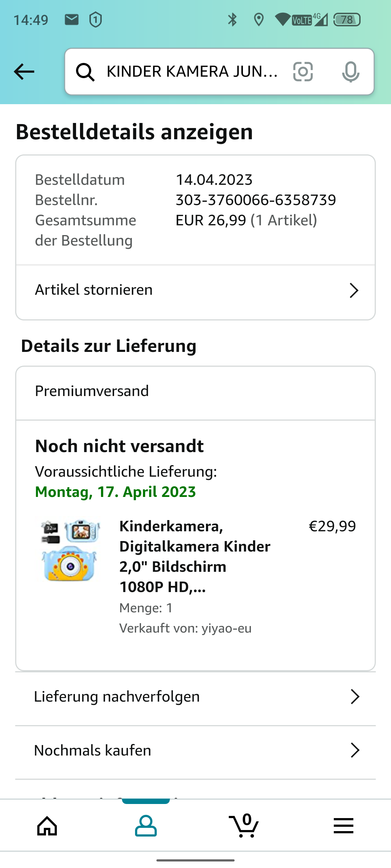Open camera lens scan search

pos(303,72)
